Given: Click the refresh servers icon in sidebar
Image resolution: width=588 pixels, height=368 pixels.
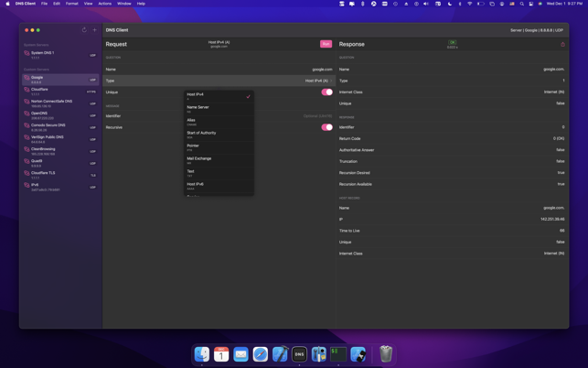Looking at the screenshot, I should tap(84, 30).
